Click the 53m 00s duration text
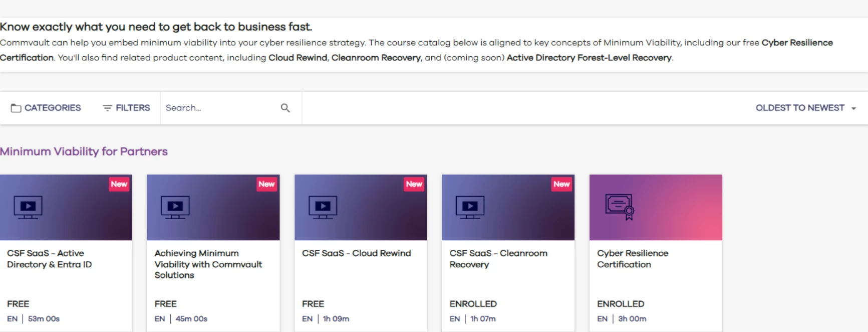 44,319
